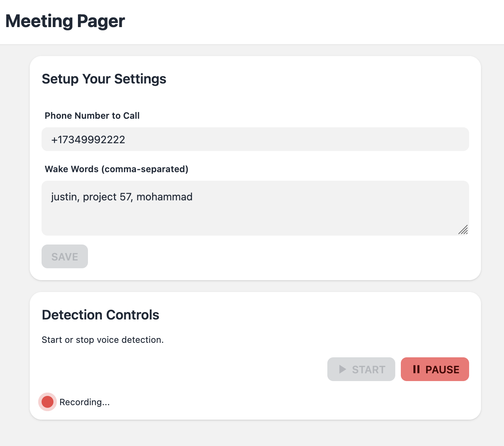Click the "Phone Number to Call" label
Image resolution: width=504 pixels, height=446 pixels.
tap(92, 116)
